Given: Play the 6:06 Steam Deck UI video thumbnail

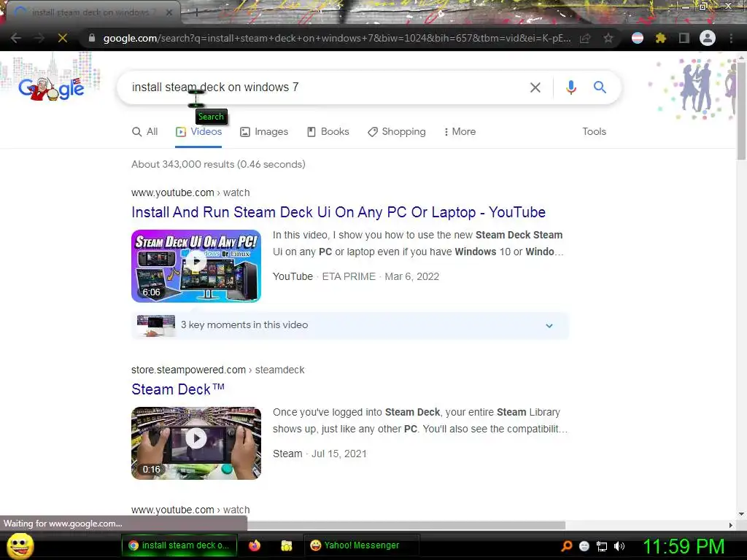Looking at the screenshot, I should pyautogui.click(x=196, y=266).
